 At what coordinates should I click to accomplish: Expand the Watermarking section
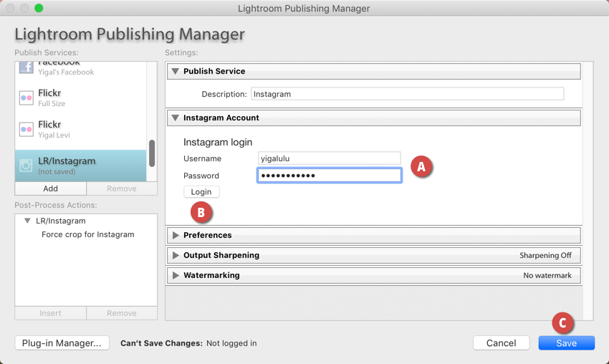[176, 275]
